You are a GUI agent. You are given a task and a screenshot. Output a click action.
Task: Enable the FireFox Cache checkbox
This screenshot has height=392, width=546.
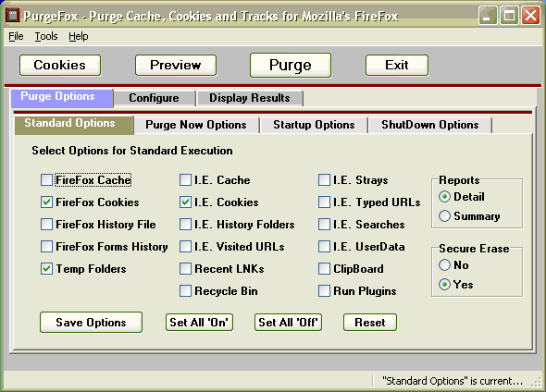point(46,180)
